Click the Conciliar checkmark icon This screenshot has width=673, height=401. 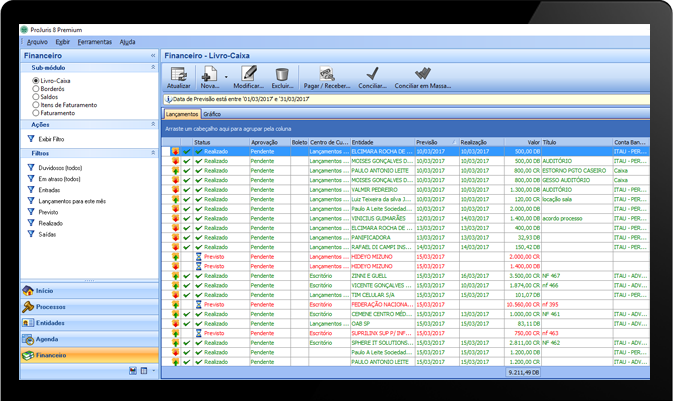tap(373, 73)
